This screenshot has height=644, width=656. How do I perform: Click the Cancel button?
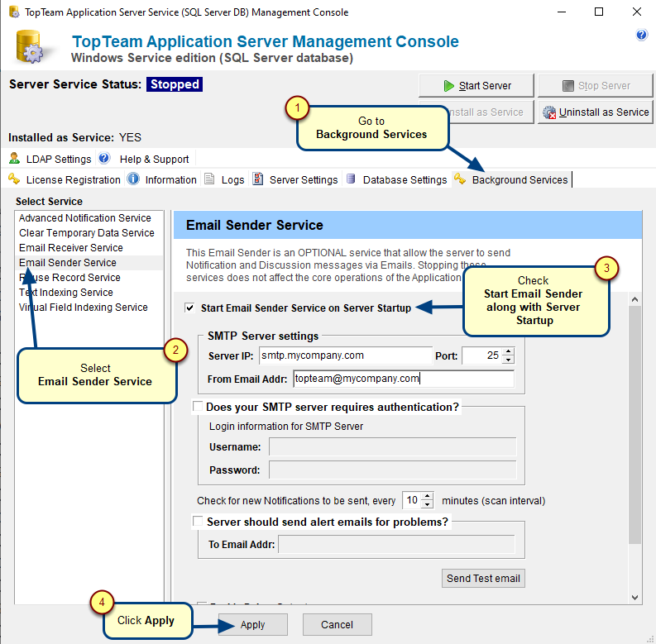pos(338,625)
